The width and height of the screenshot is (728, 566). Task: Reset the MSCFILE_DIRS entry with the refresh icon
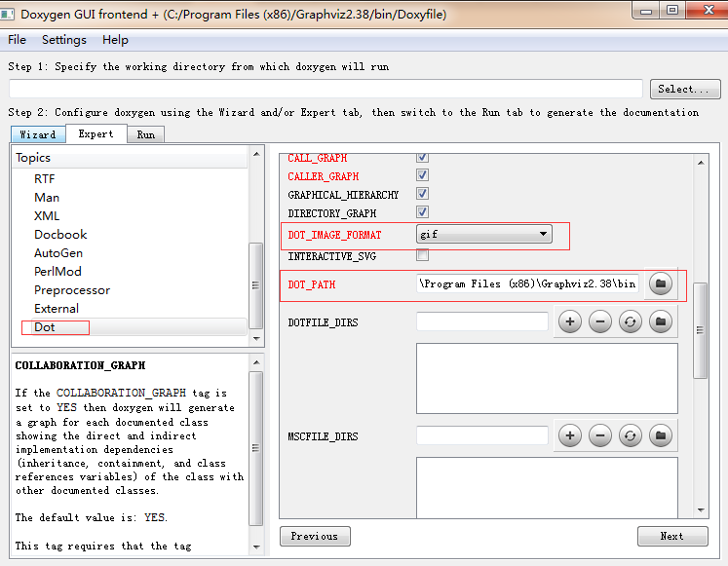coord(630,435)
